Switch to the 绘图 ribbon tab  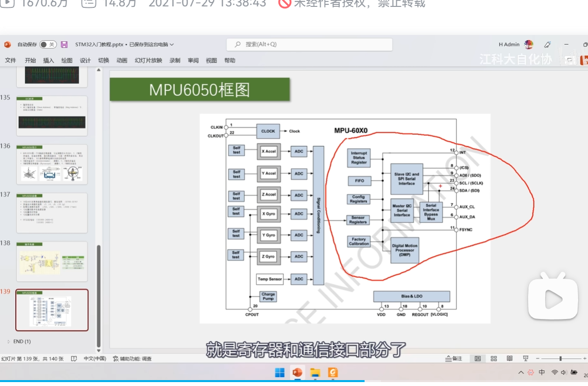pyautogui.click(x=67, y=61)
